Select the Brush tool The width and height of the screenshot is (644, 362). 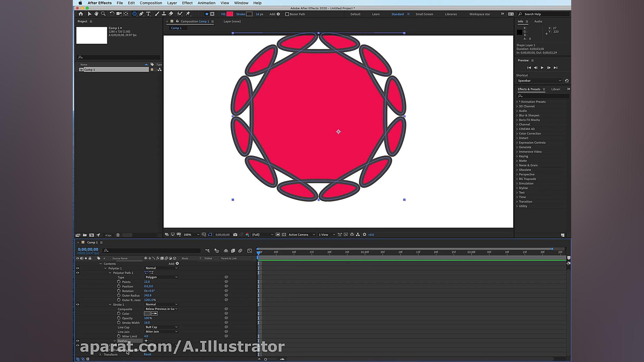[x=157, y=14]
